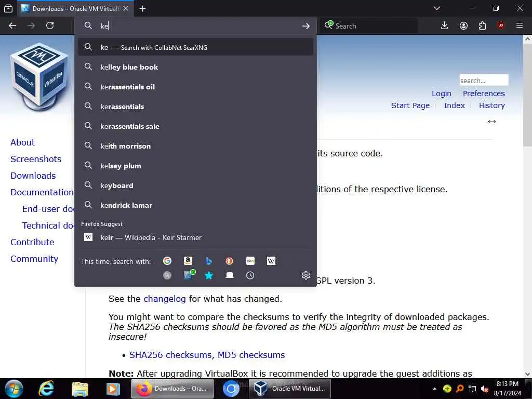
Task: Open Community sidebar link
Action: click(34, 259)
